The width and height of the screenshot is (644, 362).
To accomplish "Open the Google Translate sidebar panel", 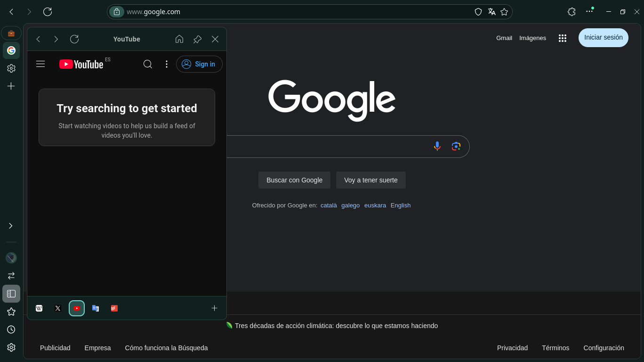I will [96, 308].
